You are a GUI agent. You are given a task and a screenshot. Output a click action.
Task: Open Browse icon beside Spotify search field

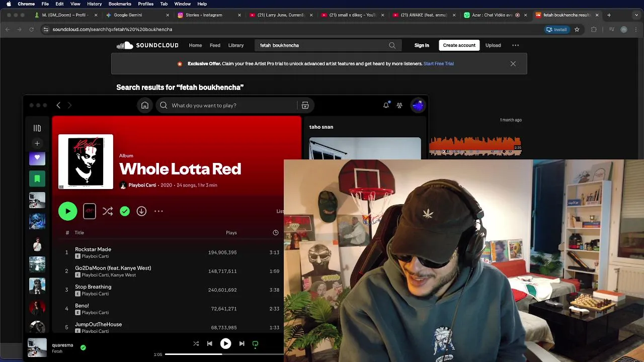point(305,106)
